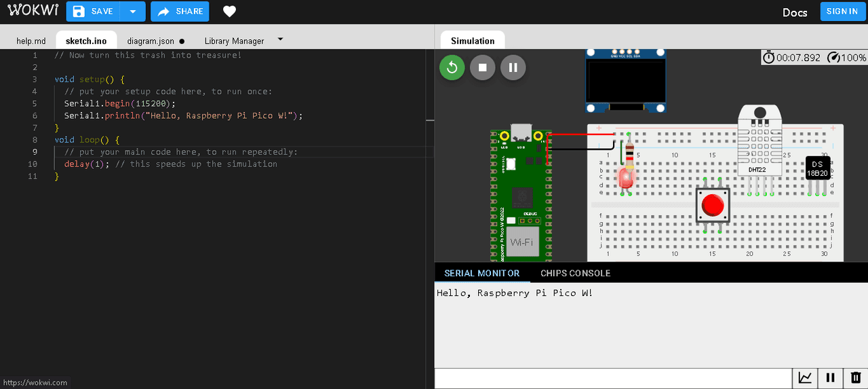
Task: Pause the simulation from the top toolbar
Action: coord(513,68)
